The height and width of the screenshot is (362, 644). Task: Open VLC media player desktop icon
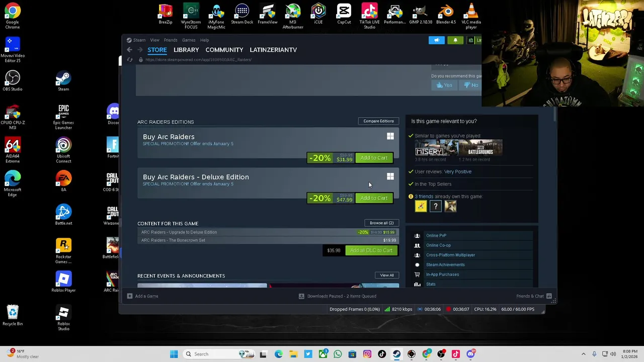click(471, 16)
